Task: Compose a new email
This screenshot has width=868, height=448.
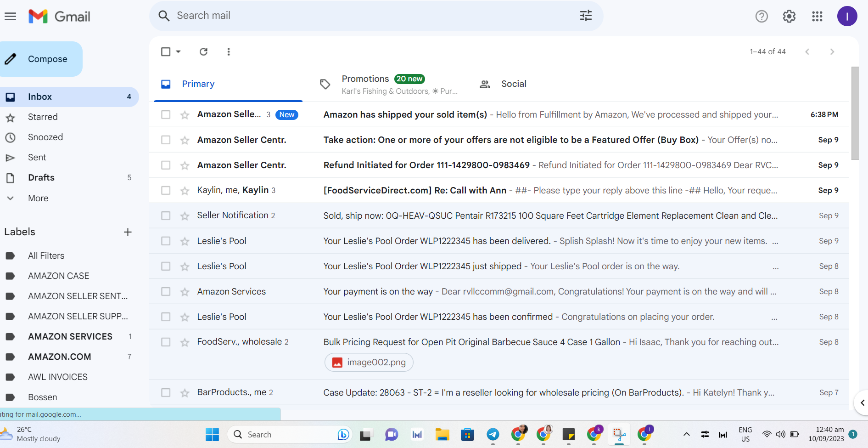Action: pos(40,59)
